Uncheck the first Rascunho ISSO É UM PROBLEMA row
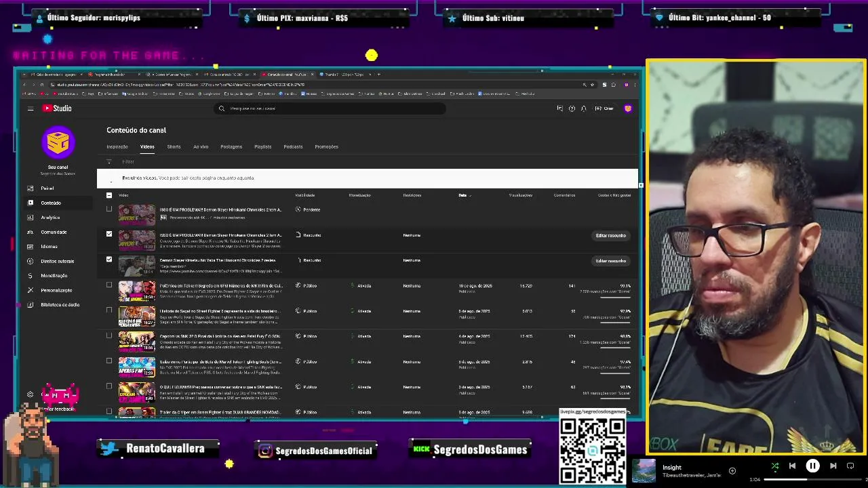 [109, 235]
